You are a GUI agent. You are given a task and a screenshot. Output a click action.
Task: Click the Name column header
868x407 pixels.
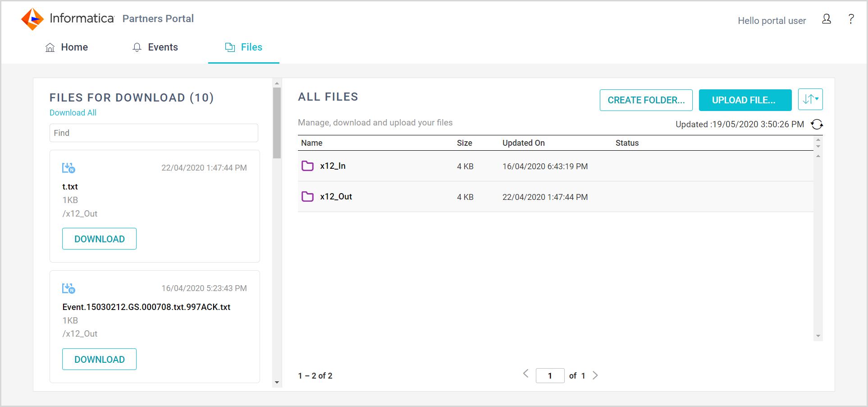[312, 143]
